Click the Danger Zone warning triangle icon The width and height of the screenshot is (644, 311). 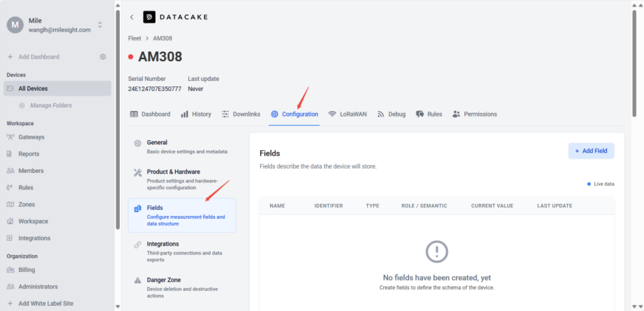click(138, 280)
